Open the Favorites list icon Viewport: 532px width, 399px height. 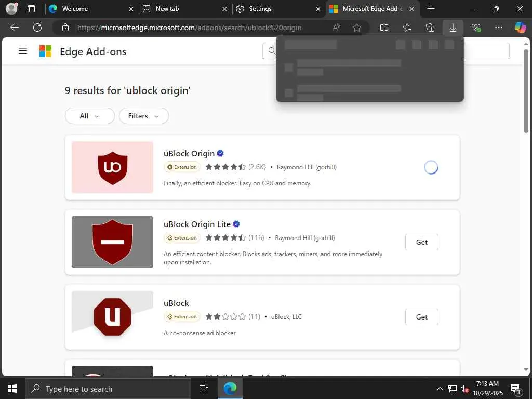407,28
